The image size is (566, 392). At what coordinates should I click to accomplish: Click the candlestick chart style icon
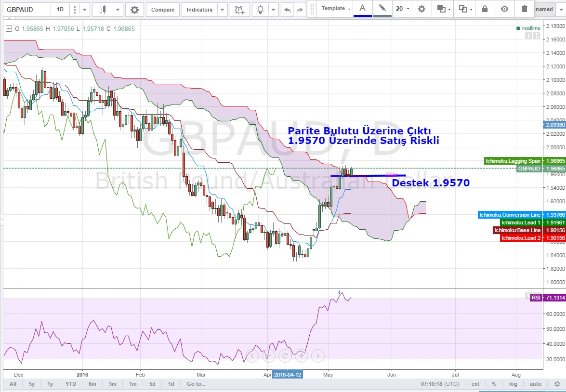102,10
